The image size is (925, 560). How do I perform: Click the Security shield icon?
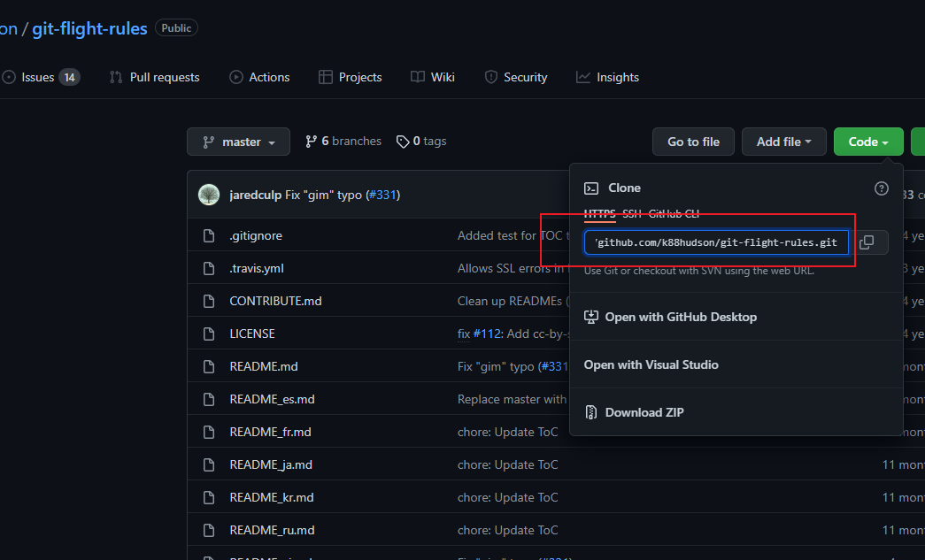[x=490, y=77]
